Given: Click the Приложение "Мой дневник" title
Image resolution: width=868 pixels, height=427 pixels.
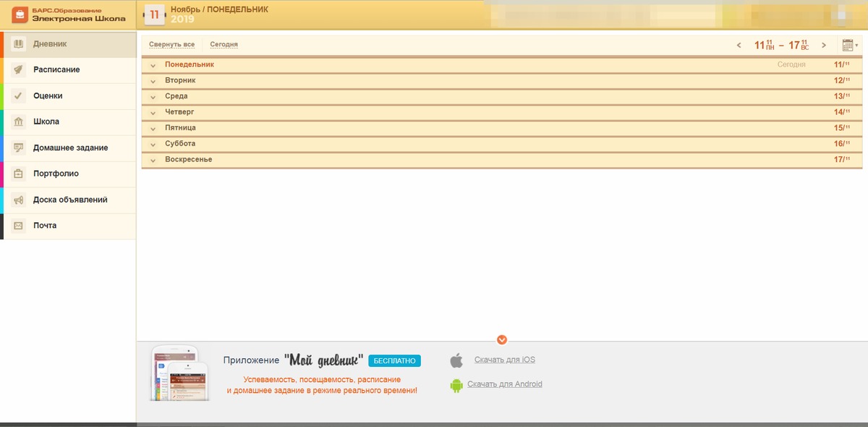Looking at the screenshot, I should [293, 360].
